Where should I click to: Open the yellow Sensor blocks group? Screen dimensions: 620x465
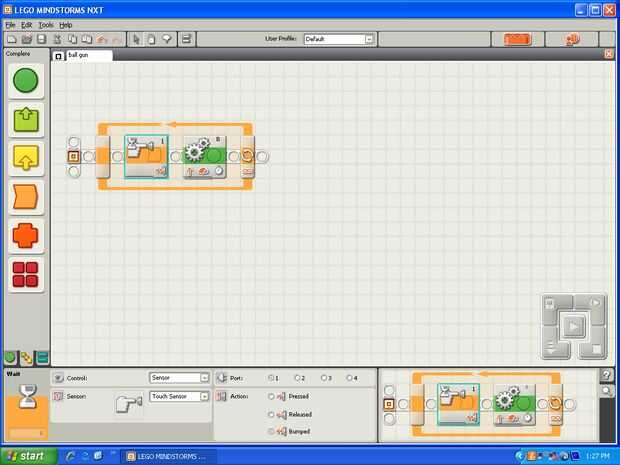(26, 158)
